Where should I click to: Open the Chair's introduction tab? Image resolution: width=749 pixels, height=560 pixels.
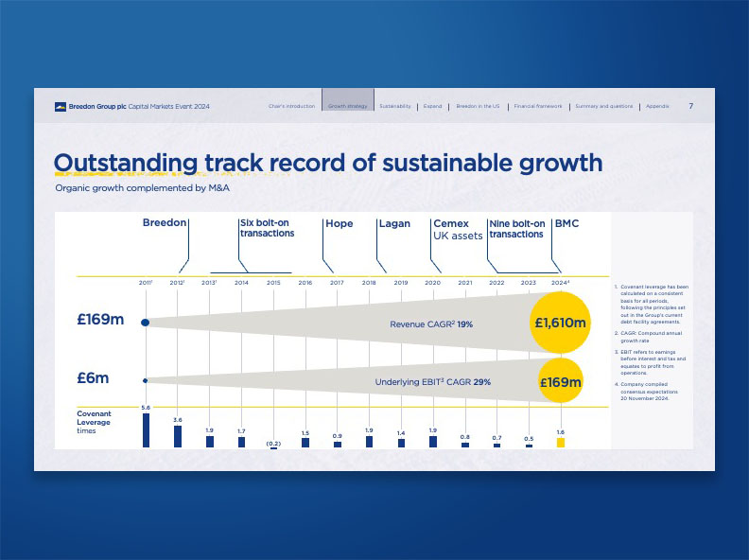[292, 106]
